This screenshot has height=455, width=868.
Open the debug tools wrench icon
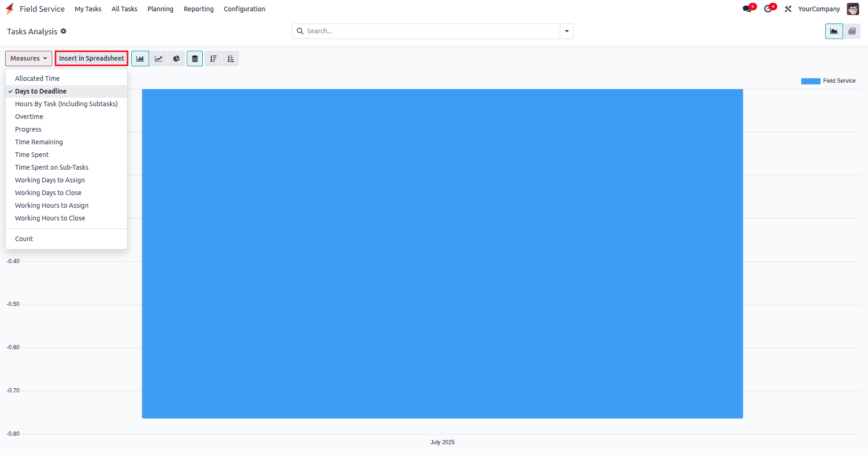(x=788, y=9)
